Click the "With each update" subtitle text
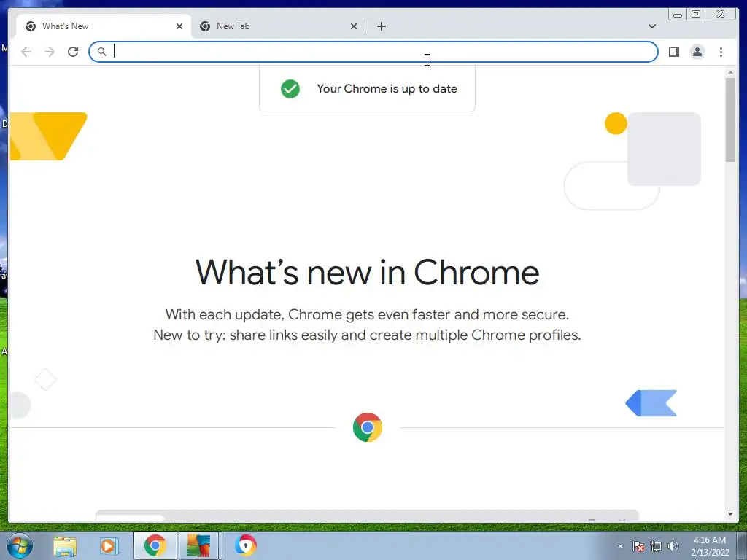This screenshot has width=747, height=560. 367,314
